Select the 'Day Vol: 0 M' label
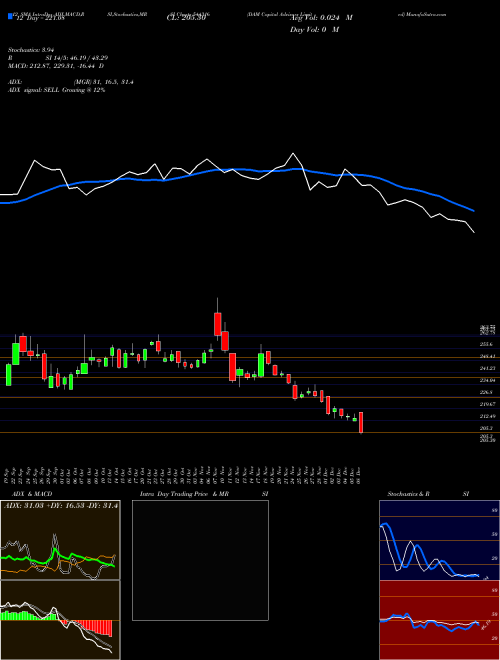Viewport: 500px width, 660px height. pyautogui.click(x=314, y=30)
